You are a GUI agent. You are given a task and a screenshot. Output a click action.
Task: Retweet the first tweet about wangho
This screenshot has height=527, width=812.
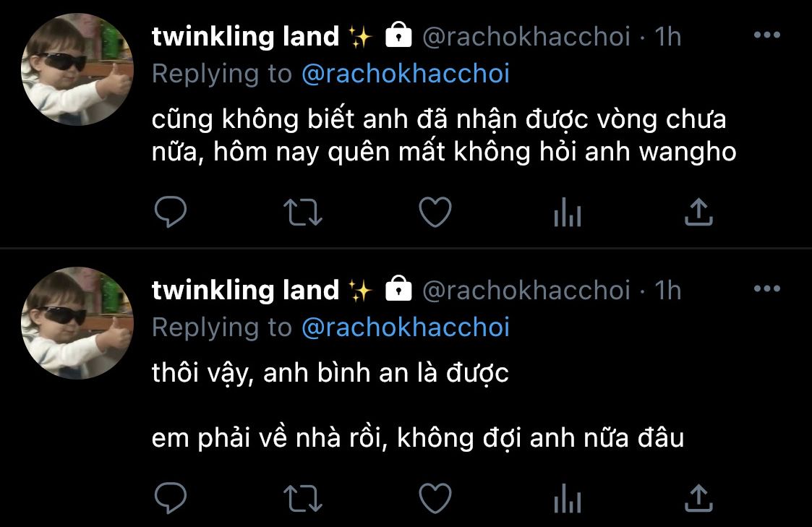tap(303, 213)
